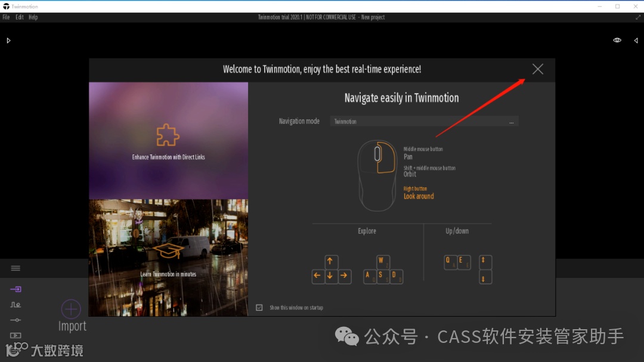Click the Pan label
The image size is (644, 362).
pyautogui.click(x=408, y=157)
